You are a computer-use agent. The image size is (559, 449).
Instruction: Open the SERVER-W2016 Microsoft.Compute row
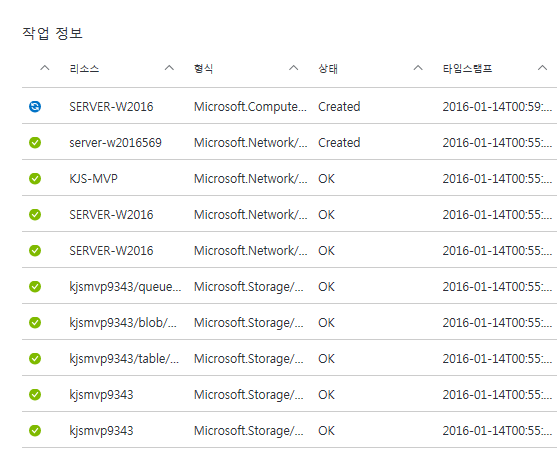[x=289, y=106]
